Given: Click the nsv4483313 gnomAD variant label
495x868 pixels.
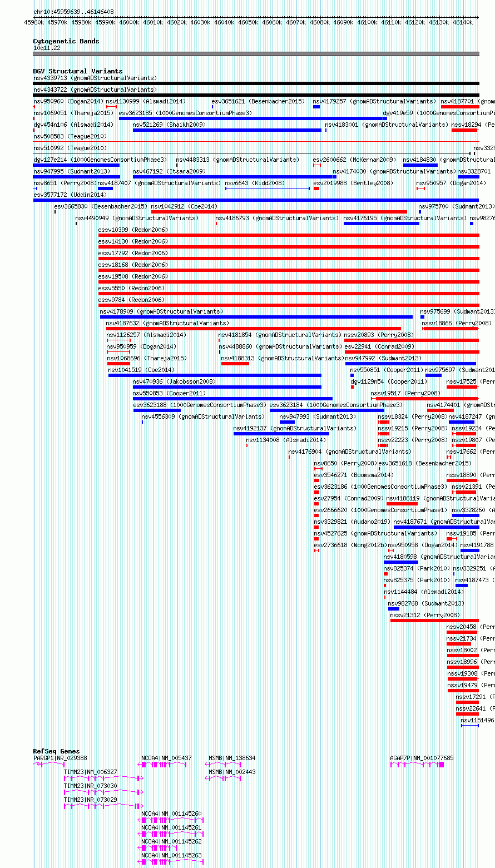Looking at the screenshot, I should tap(237, 160).
